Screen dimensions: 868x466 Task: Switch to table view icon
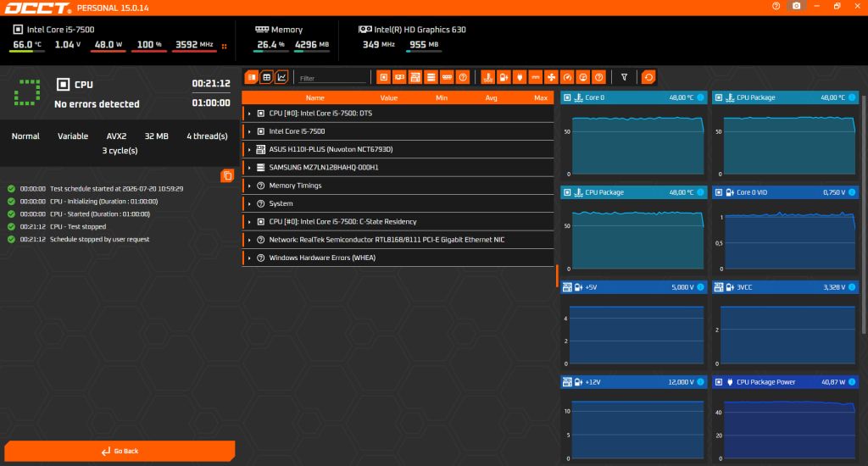pos(266,77)
